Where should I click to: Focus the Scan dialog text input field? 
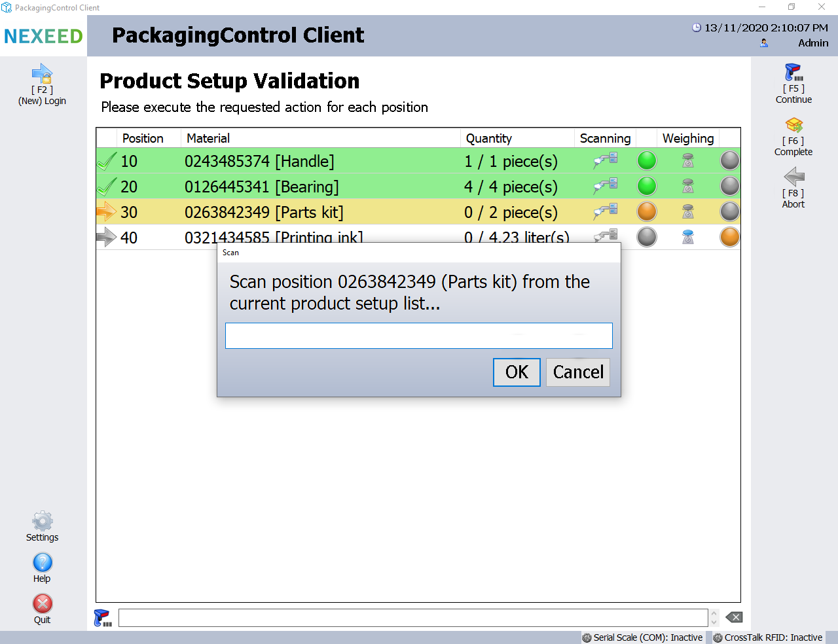tap(418, 336)
